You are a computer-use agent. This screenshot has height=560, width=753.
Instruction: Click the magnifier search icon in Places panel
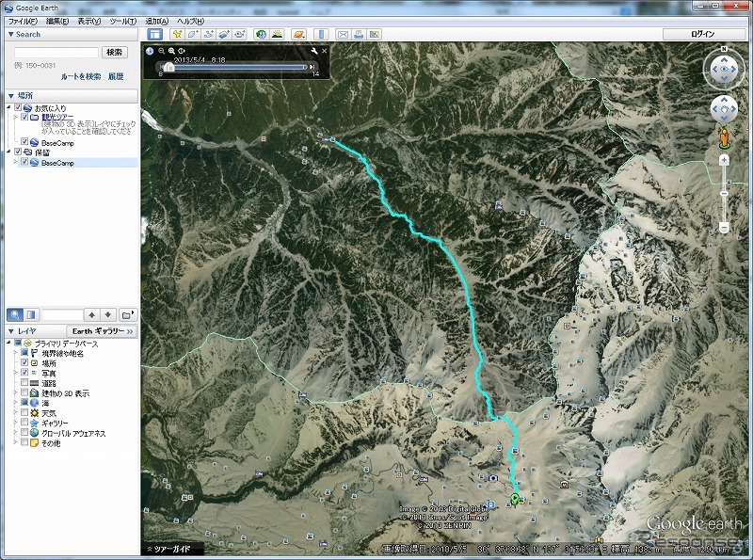pos(15,314)
